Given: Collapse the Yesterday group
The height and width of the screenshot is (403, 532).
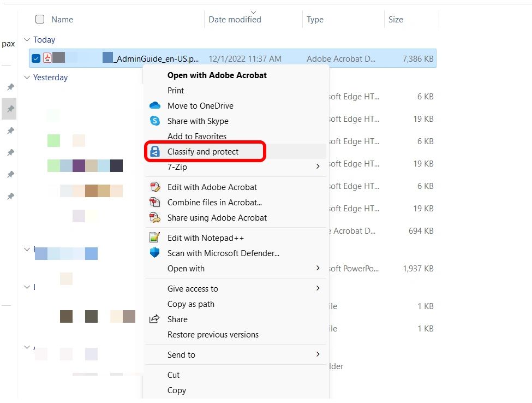Looking at the screenshot, I should click(x=27, y=78).
